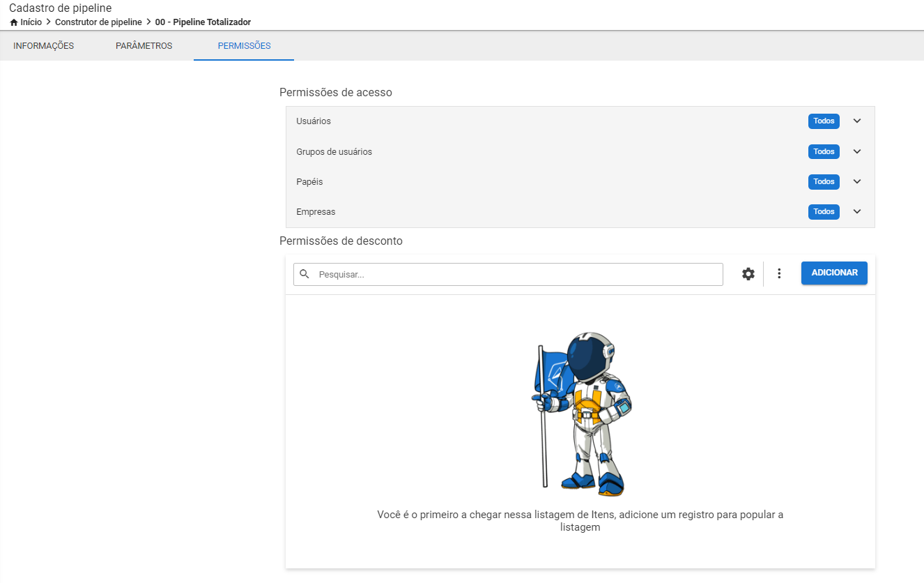Click the Todos badge for Empresas

[x=824, y=211]
